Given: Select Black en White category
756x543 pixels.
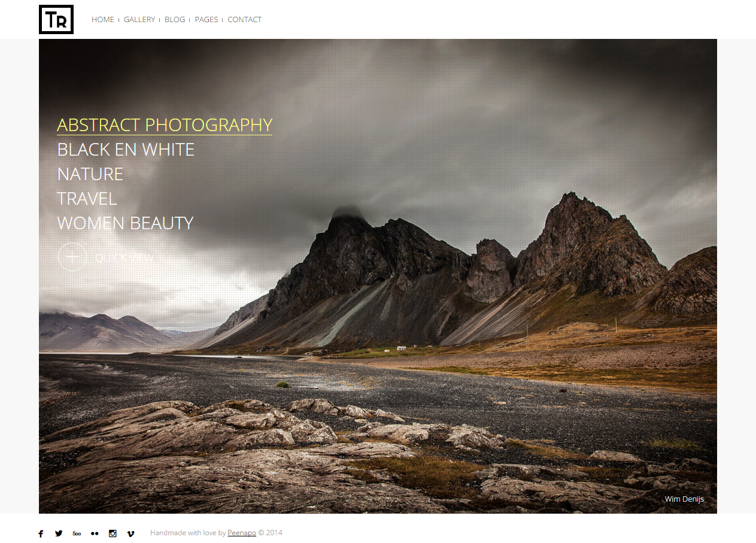Looking at the screenshot, I should [x=126, y=150].
